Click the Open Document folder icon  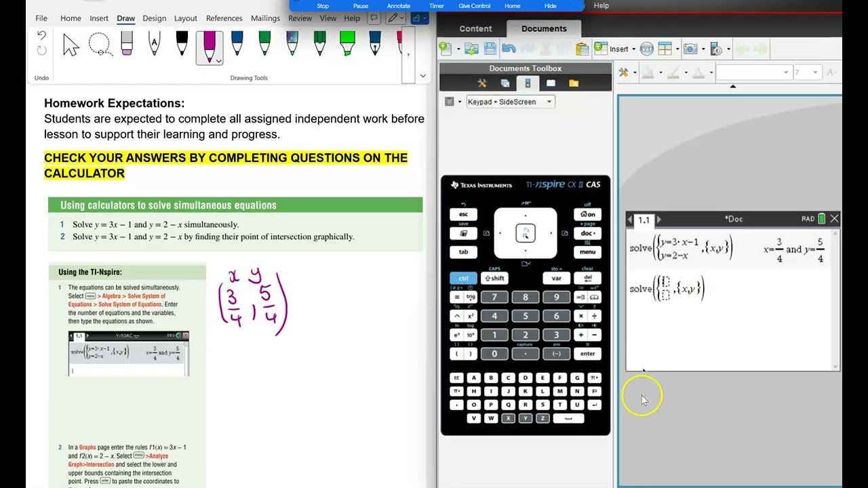tap(471, 49)
